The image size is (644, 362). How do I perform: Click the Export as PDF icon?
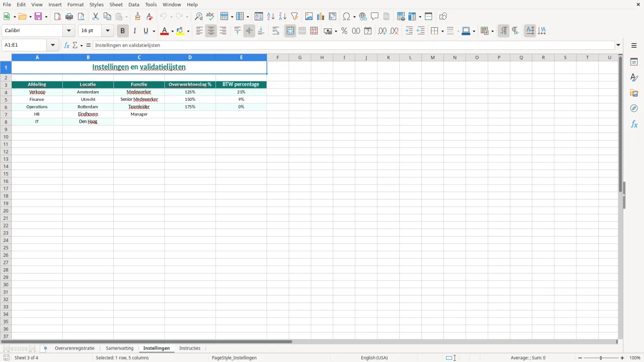pos(57,17)
